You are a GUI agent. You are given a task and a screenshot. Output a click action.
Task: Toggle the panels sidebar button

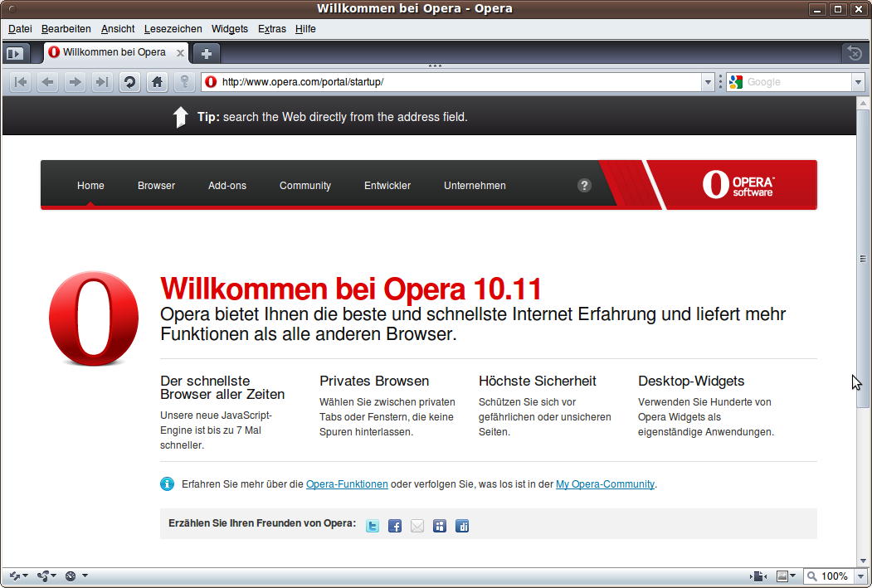(x=14, y=53)
